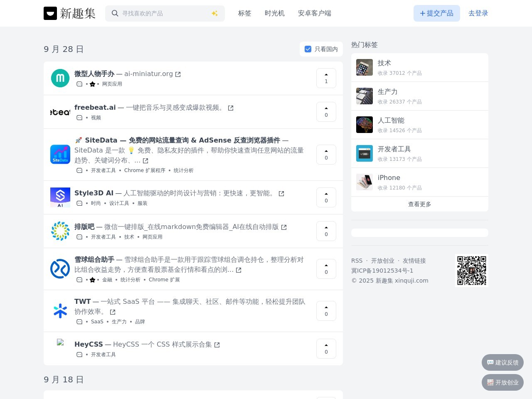Click the 新趣集 logo icon
This screenshot has width=532, height=399.
50,13
